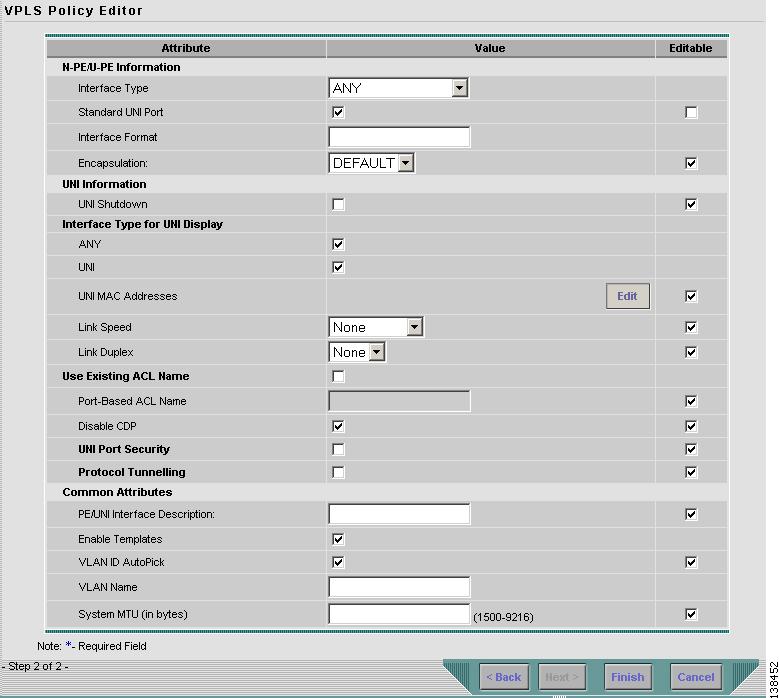Cancel the VPLS policy editor
779x698 pixels.
point(696,677)
